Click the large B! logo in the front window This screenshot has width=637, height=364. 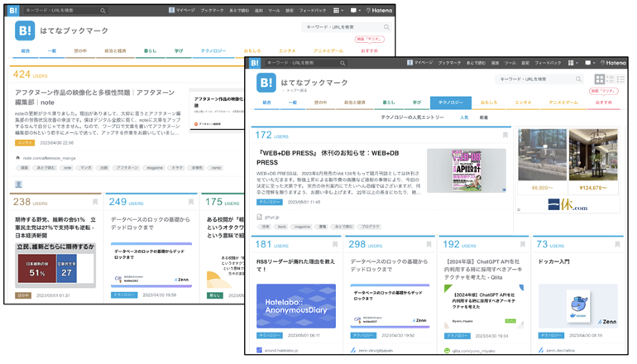click(x=266, y=83)
